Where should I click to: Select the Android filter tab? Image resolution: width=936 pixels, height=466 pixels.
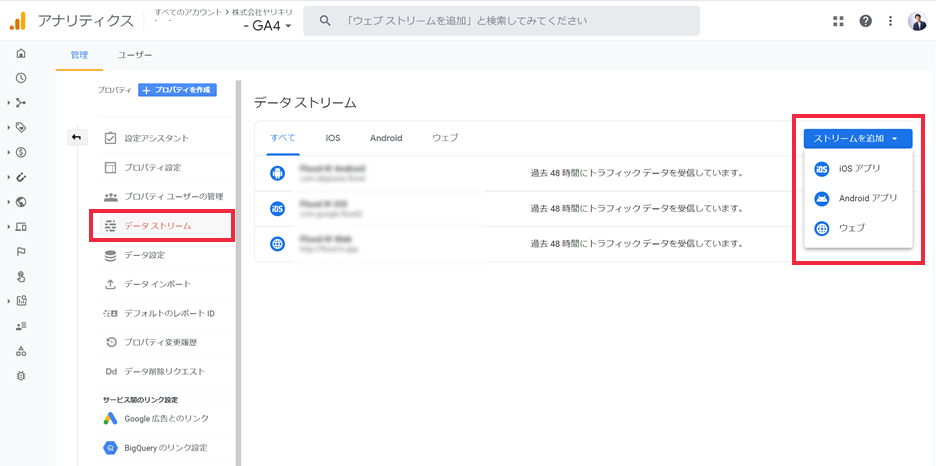[x=386, y=138]
